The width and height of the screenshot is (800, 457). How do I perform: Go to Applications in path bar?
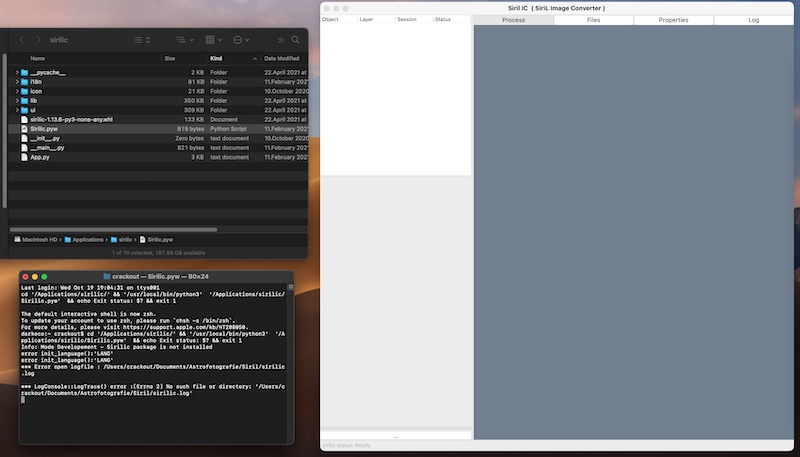[x=84, y=239]
